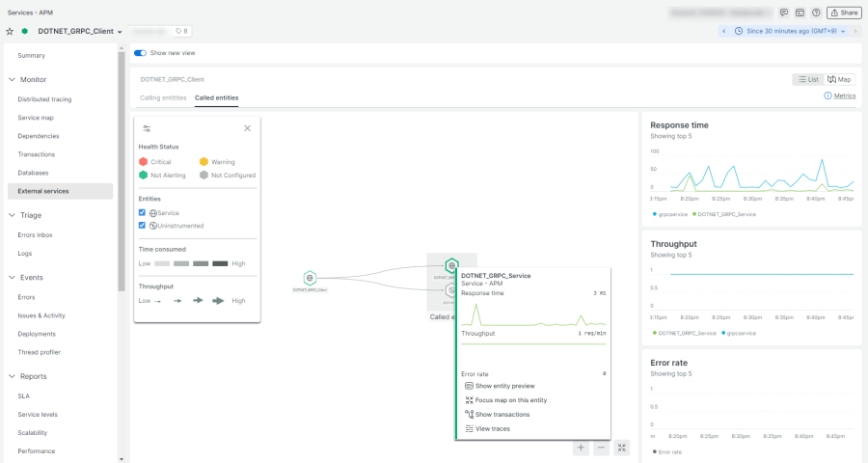Open Distributed tracing in the sidebar
Image resolution: width=868 pixels, height=463 pixels.
point(44,98)
